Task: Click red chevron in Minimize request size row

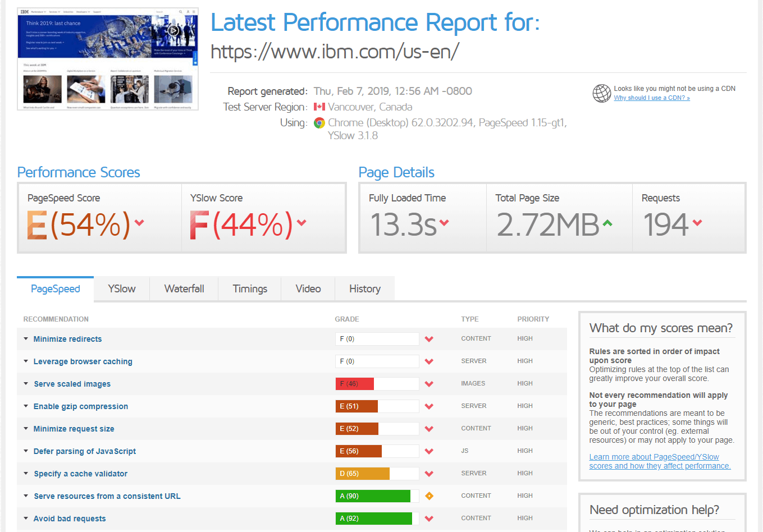Action: pos(429,429)
